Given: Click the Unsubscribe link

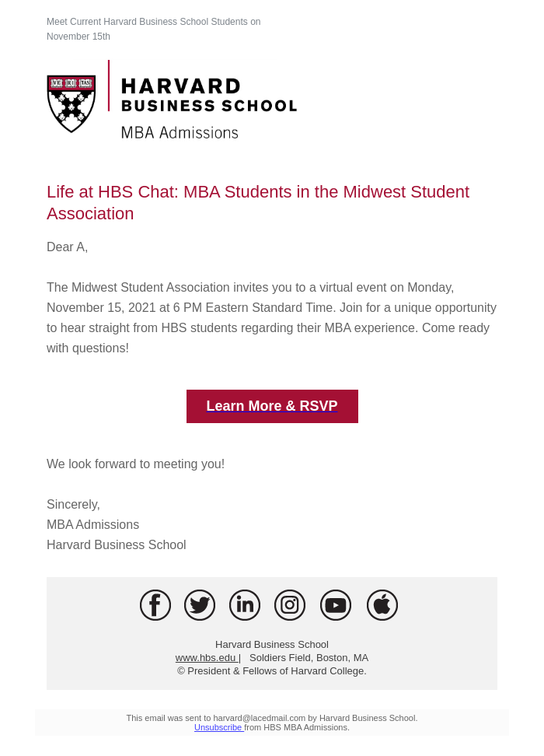Looking at the screenshot, I should point(218,727).
